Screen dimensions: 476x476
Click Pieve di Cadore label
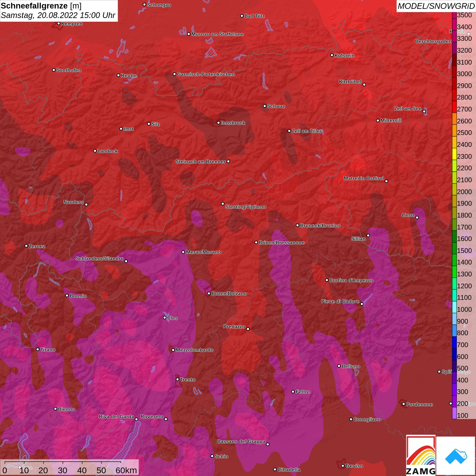pos(340,301)
